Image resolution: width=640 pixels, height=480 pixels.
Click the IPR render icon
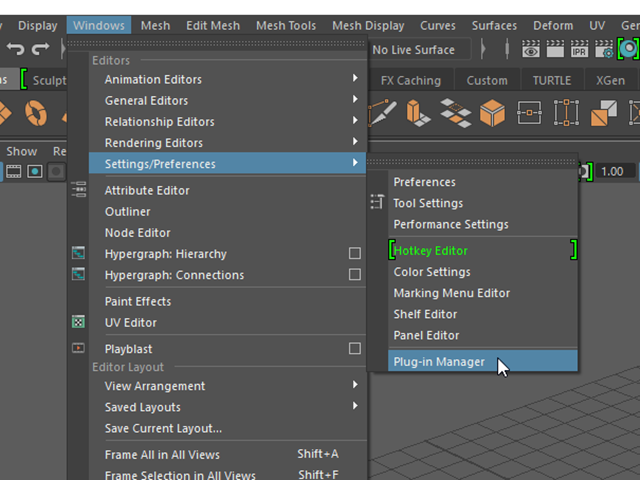pyautogui.click(x=579, y=49)
